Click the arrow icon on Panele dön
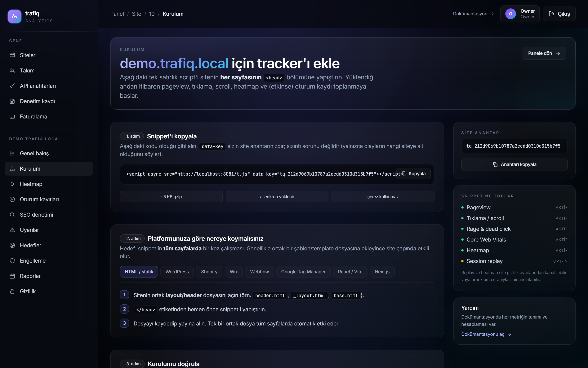588x368 pixels. click(x=558, y=53)
